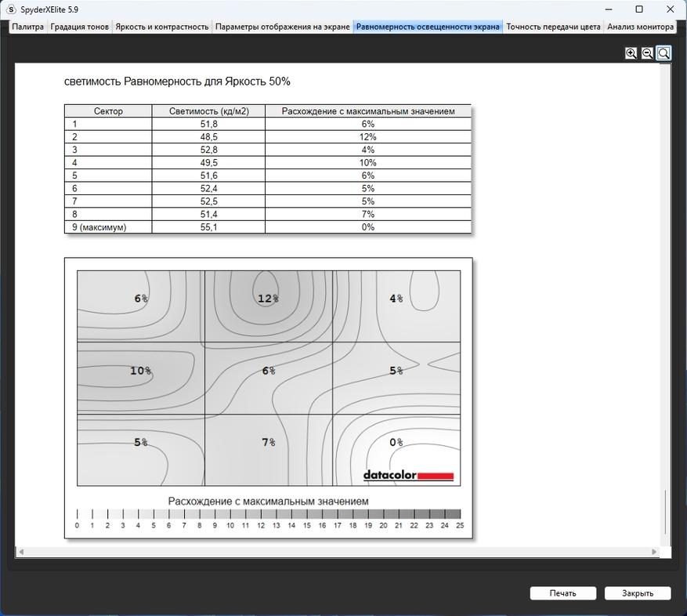Viewport: 687px width, 616px height.
Task: Open the Яркость и контрастность tab
Action: pyautogui.click(x=161, y=27)
